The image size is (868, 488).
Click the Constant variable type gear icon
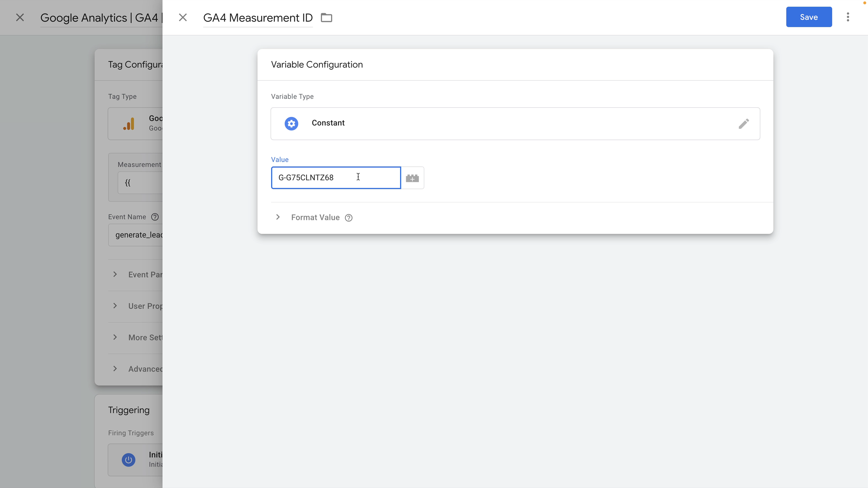point(291,123)
